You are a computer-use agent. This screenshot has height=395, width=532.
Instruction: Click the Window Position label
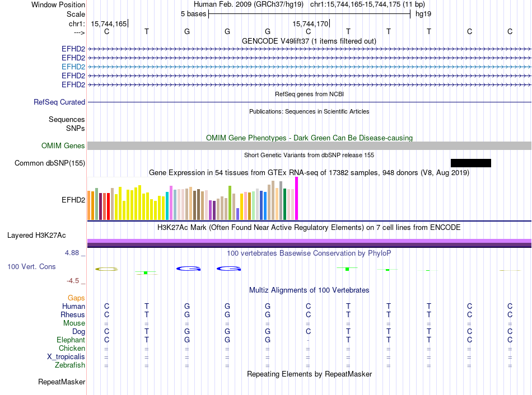click(x=58, y=4)
